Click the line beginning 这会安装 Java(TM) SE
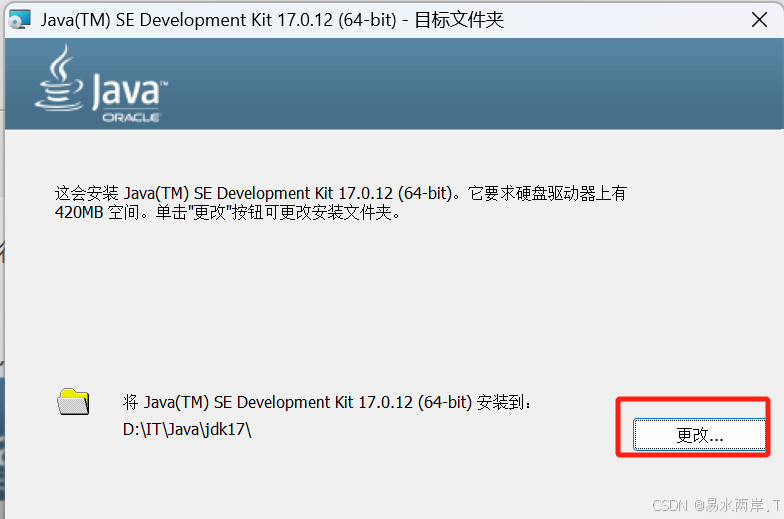 pos(340,193)
